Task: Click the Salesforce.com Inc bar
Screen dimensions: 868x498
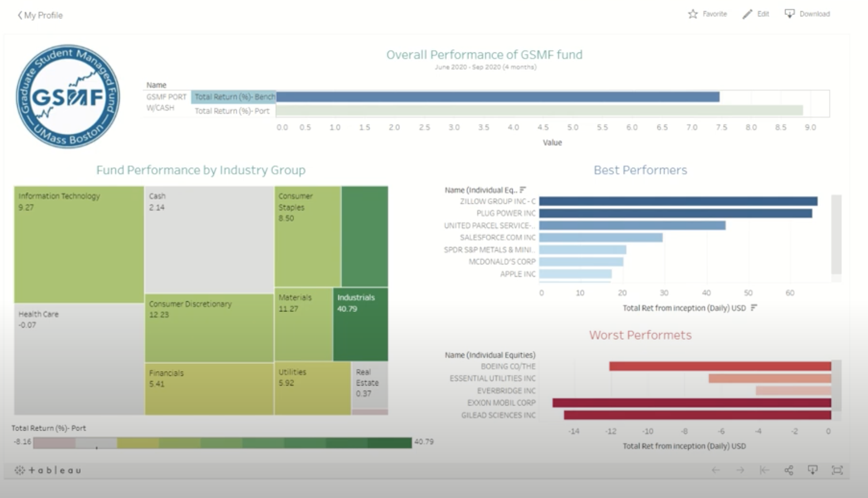Action: point(601,238)
